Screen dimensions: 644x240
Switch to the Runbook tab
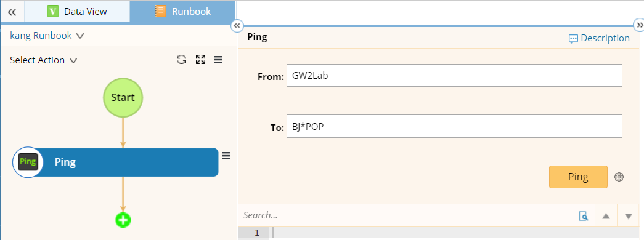pos(183,12)
